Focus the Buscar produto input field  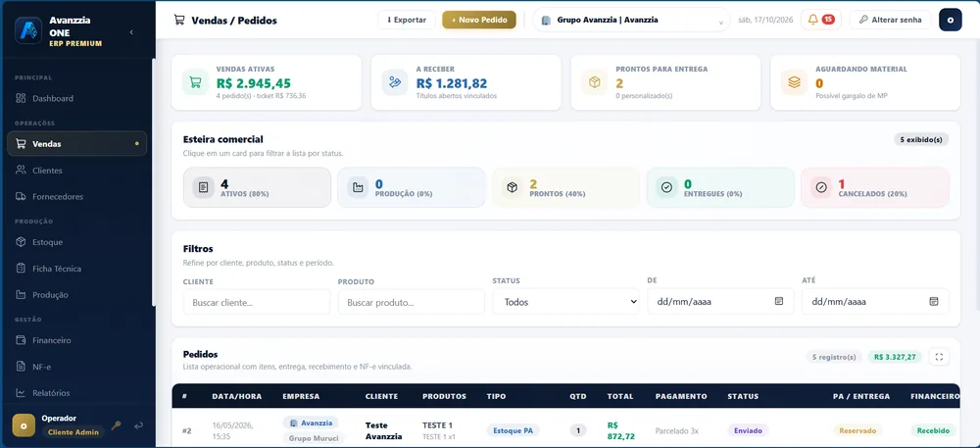pos(412,302)
